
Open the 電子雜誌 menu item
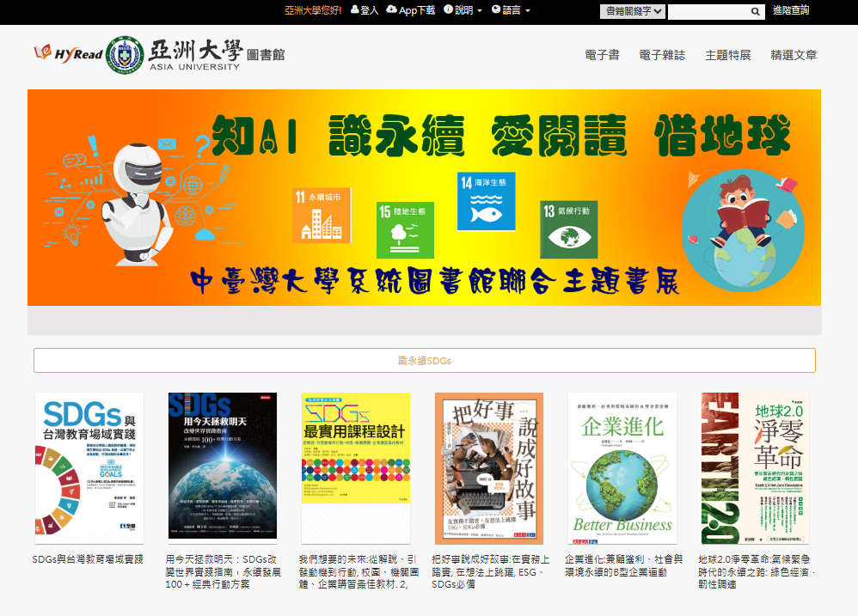tap(662, 55)
